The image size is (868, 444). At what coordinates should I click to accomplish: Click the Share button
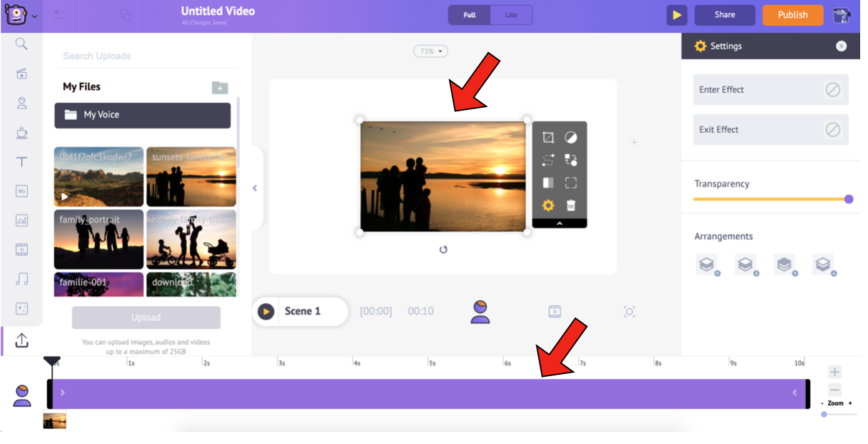pos(725,15)
